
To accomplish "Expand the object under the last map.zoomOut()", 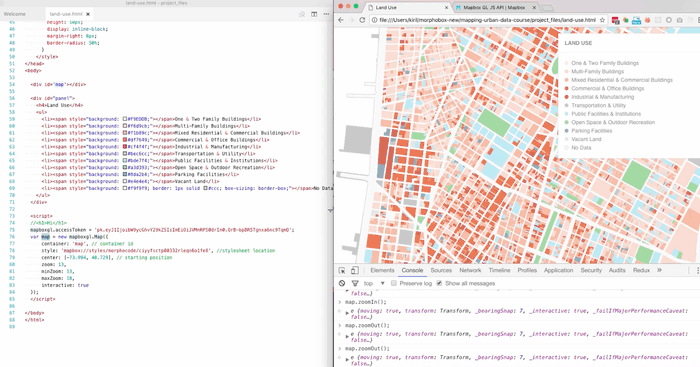I will tap(347, 359).
